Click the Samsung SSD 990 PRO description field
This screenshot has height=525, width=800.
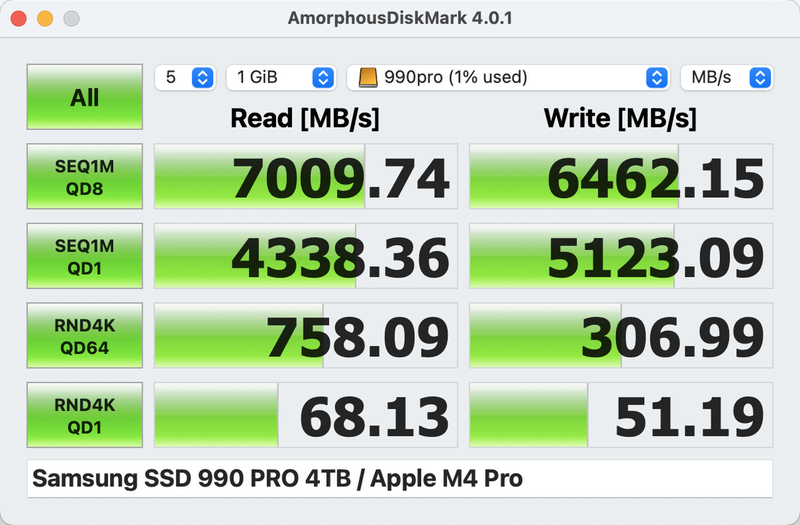pos(400,479)
